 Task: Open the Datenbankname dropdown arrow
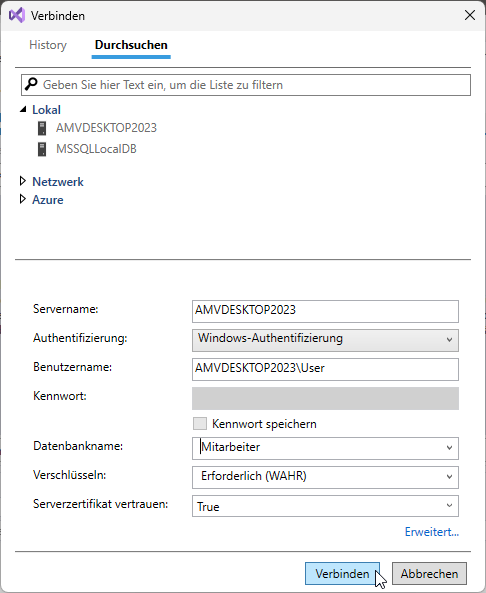click(x=449, y=448)
